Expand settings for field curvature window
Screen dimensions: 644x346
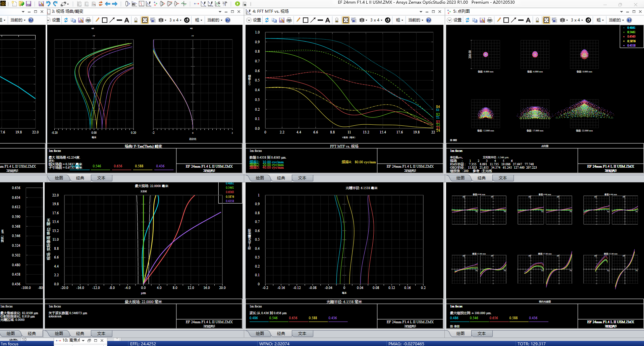point(49,20)
